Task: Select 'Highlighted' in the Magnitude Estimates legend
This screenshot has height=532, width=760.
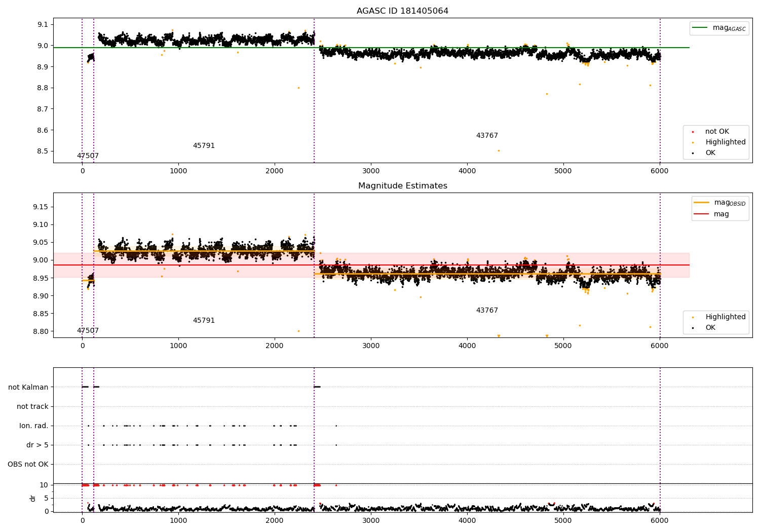Action: point(726,317)
